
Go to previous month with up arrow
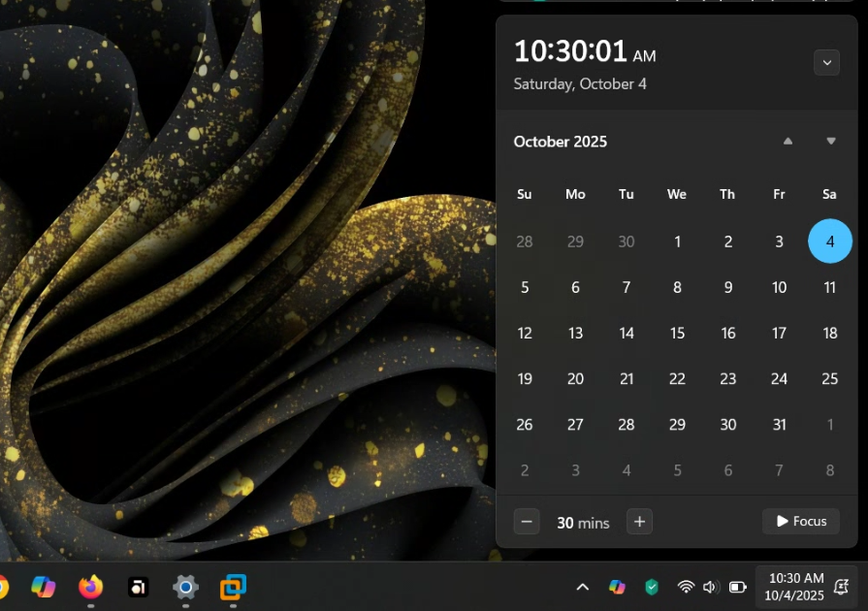pos(788,142)
